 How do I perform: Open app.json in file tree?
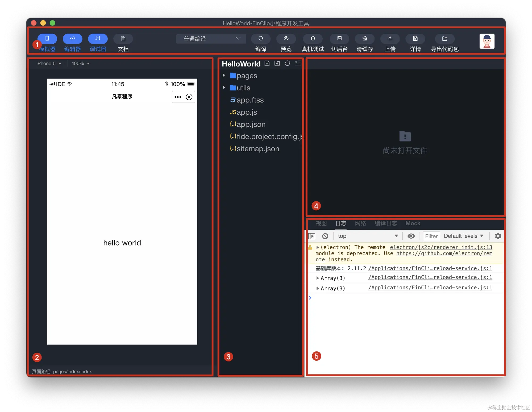[251, 124]
